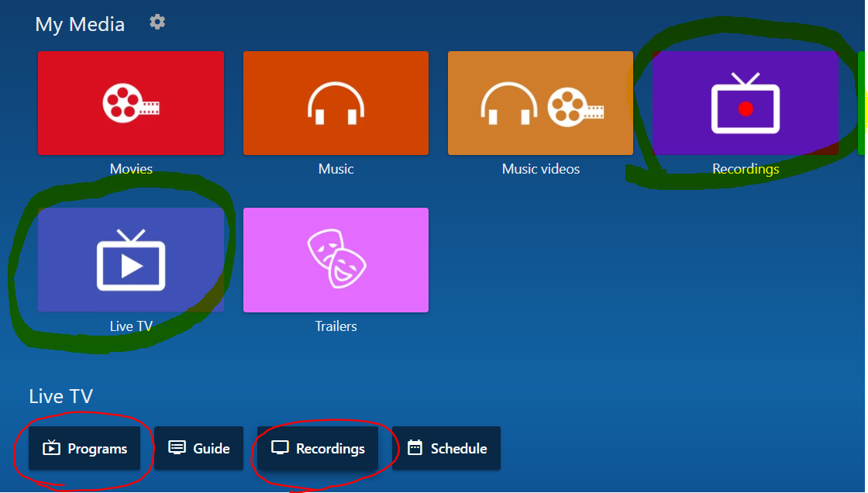Screen dimensions: 868x493
Task: Open the Movies library tile
Action: (x=131, y=103)
